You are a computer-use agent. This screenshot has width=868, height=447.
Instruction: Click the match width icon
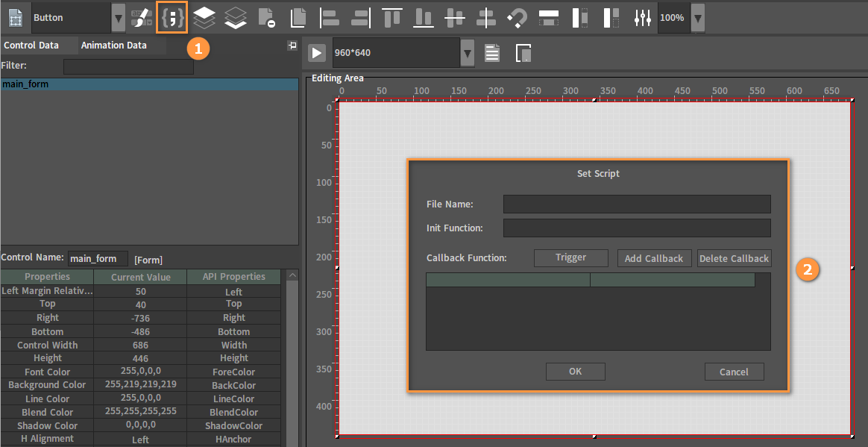point(549,18)
